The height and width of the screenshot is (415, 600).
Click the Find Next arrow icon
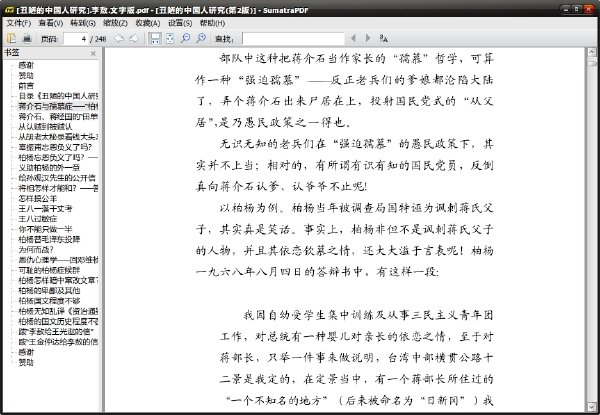368,38
